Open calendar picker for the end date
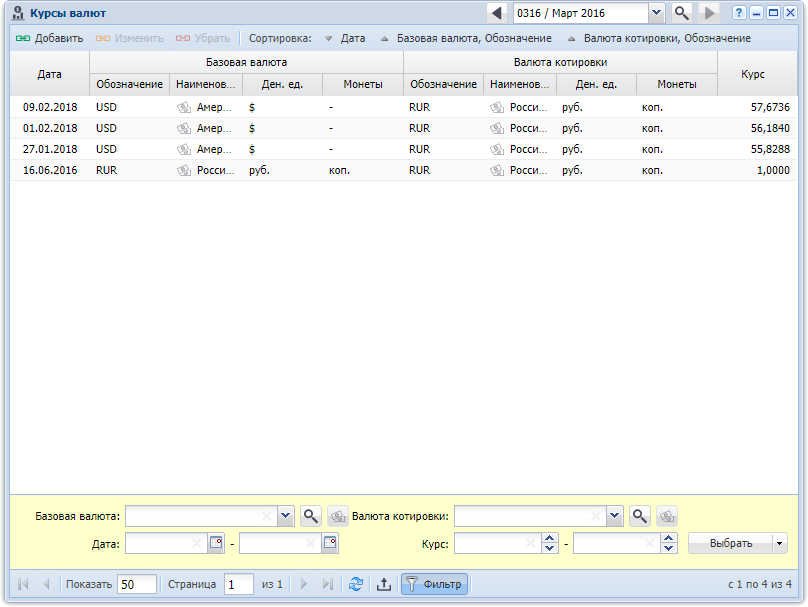The height and width of the screenshot is (607, 808). click(x=330, y=543)
